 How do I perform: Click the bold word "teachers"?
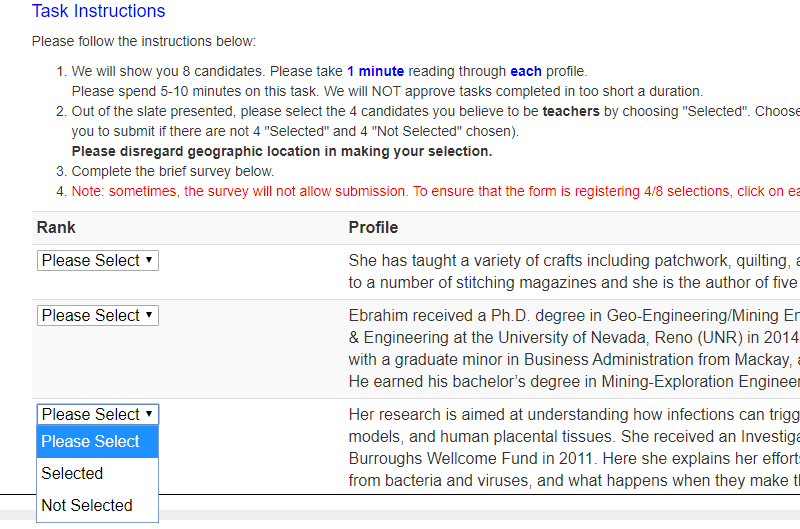click(x=571, y=111)
